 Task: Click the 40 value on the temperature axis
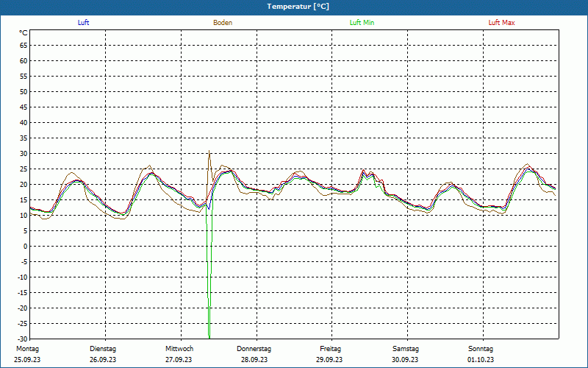click(x=24, y=123)
